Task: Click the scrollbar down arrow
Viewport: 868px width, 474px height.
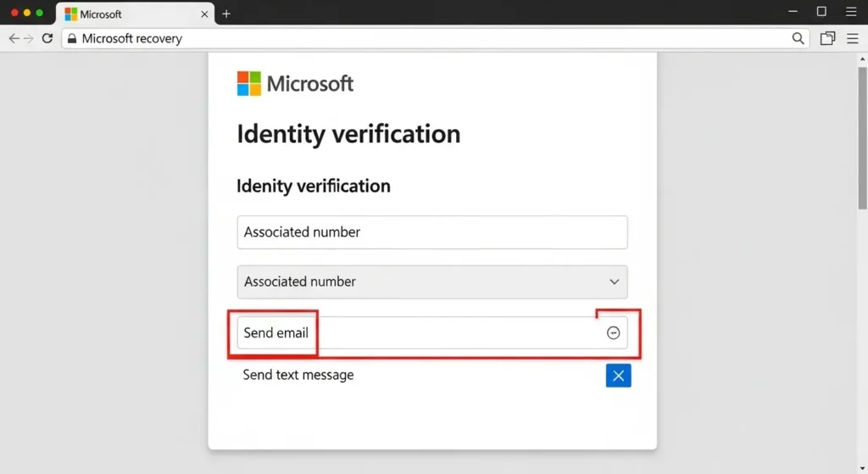Action: tap(862, 469)
